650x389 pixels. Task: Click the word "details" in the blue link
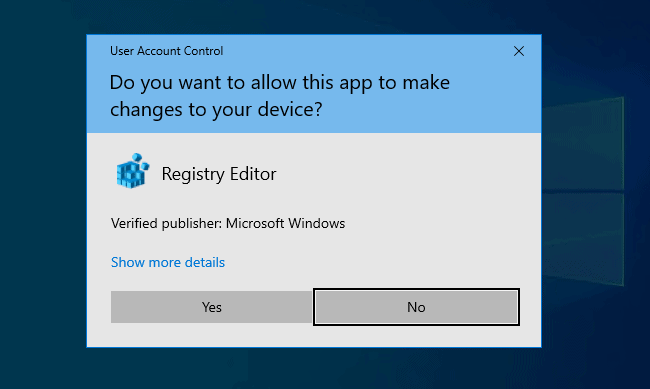click(205, 262)
